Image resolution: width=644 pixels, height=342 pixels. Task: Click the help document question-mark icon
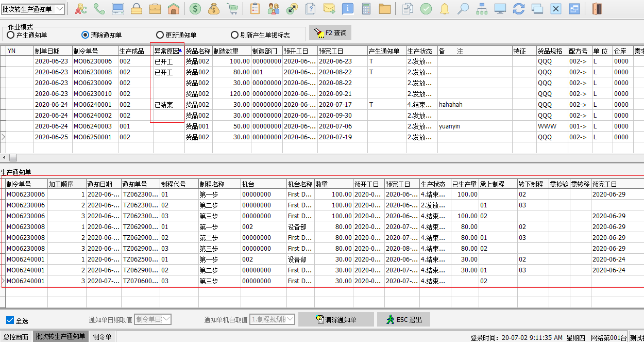click(x=311, y=9)
